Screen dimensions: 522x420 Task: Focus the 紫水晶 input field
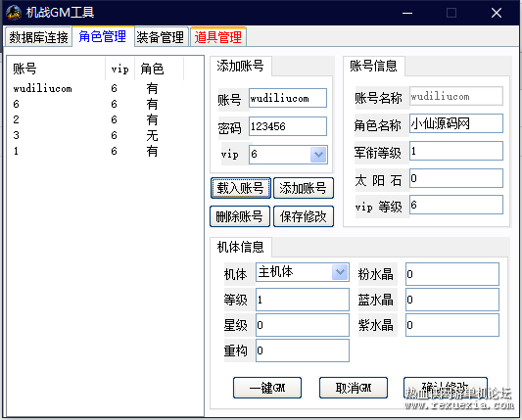tap(452, 325)
